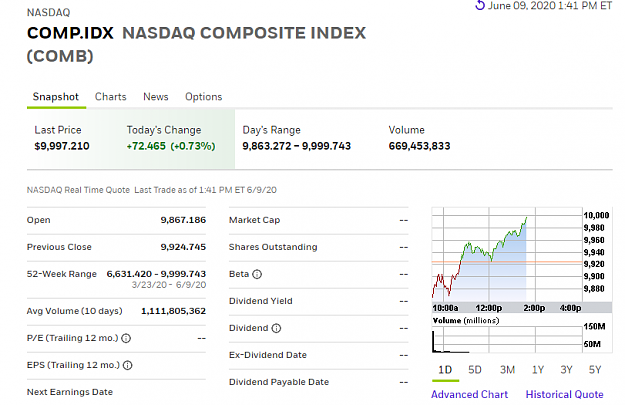
Task: Click the Dividend Yield row label
Action: [x=261, y=301]
